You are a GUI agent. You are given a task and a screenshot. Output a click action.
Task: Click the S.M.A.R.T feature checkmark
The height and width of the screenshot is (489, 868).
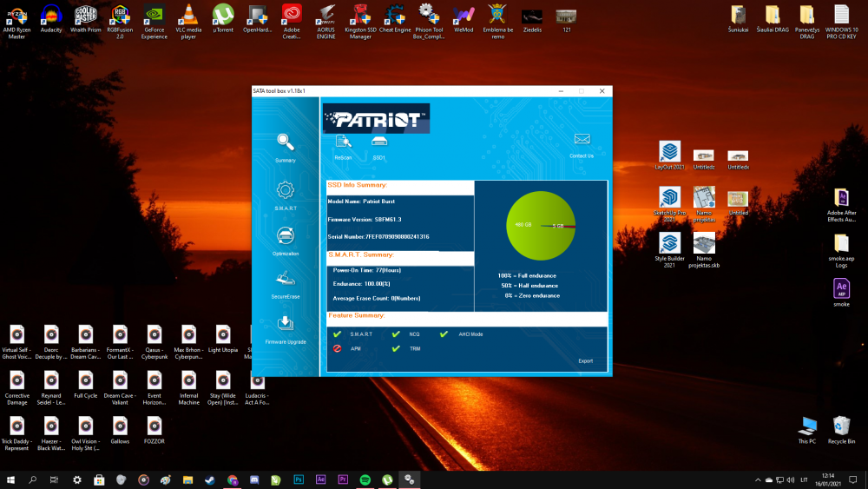(337, 334)
